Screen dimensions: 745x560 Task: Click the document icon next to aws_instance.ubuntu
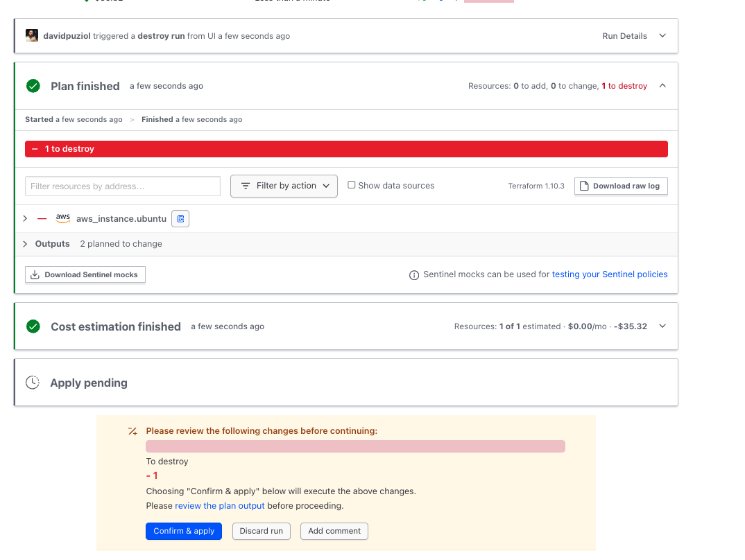[x=180, y=219]
